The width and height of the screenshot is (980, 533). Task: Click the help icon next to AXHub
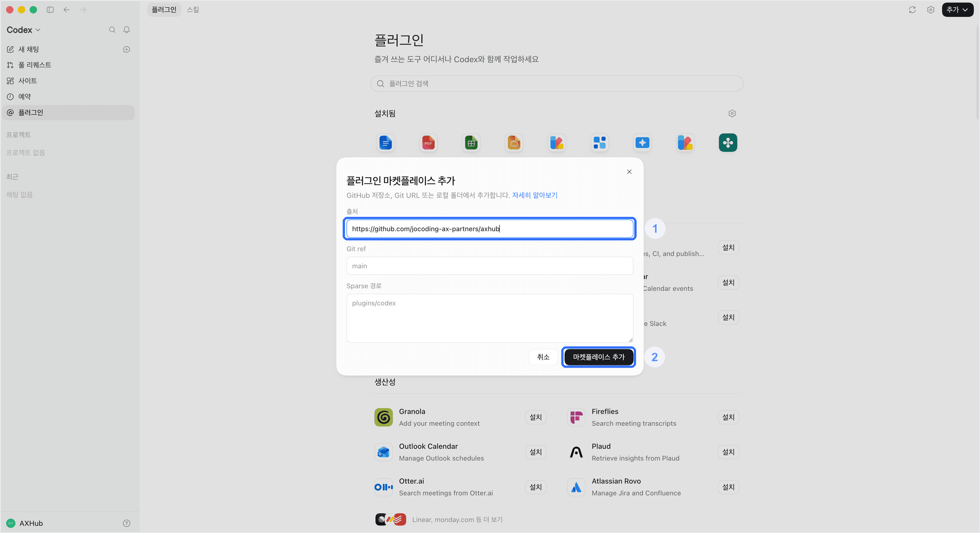pyautogui.click(x=127, y=523)
